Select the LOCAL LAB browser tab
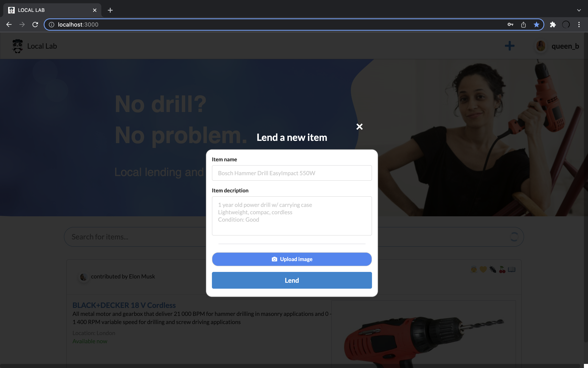 click(x=52, y=10)
